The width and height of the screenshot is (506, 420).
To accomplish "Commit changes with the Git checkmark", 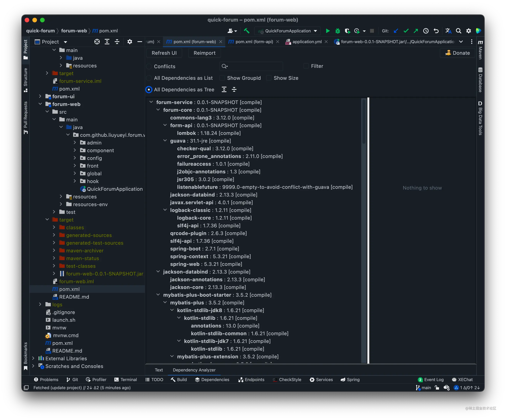I will click(406, 31).
